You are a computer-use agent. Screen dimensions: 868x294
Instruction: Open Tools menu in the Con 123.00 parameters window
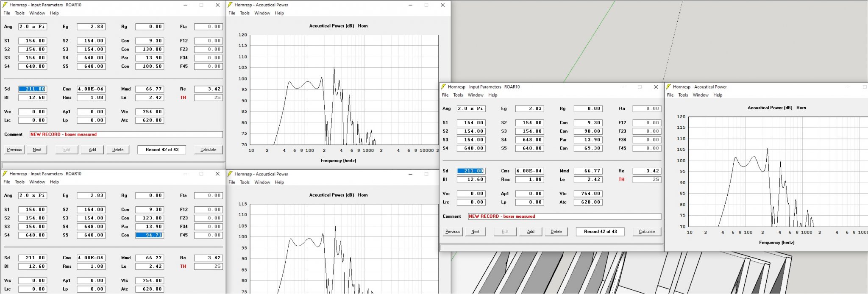click(x=20, y=182)
